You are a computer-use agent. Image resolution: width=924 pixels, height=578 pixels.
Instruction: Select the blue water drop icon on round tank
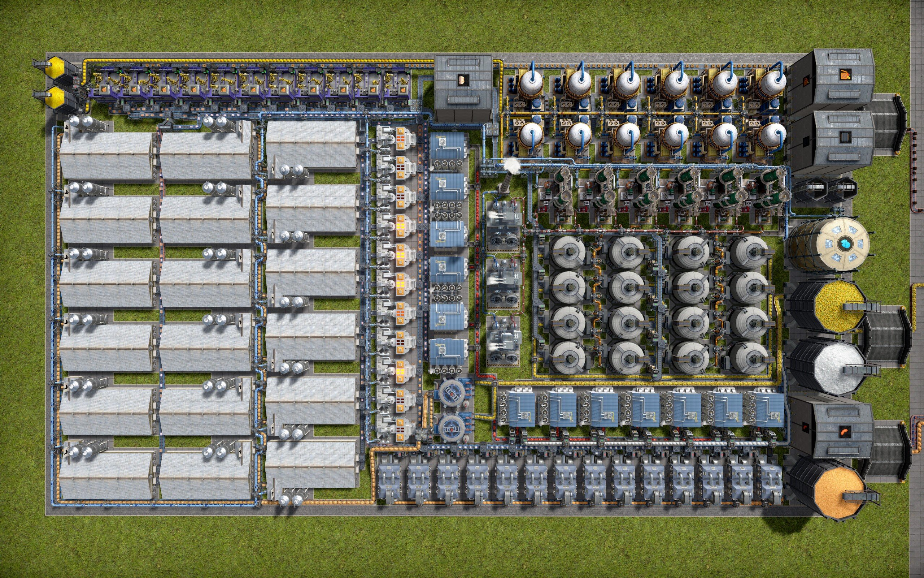(x=845, y=243)
